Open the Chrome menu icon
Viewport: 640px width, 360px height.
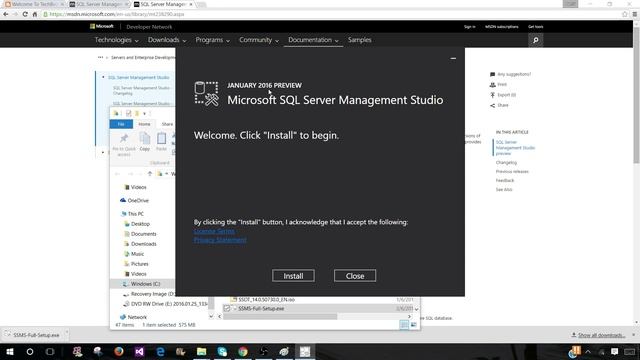click(x=635, y=14)
